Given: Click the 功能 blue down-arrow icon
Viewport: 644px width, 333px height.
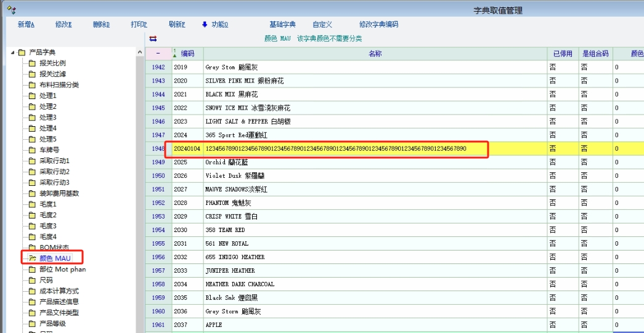Looking at the screenshot, I should [205, 25].
